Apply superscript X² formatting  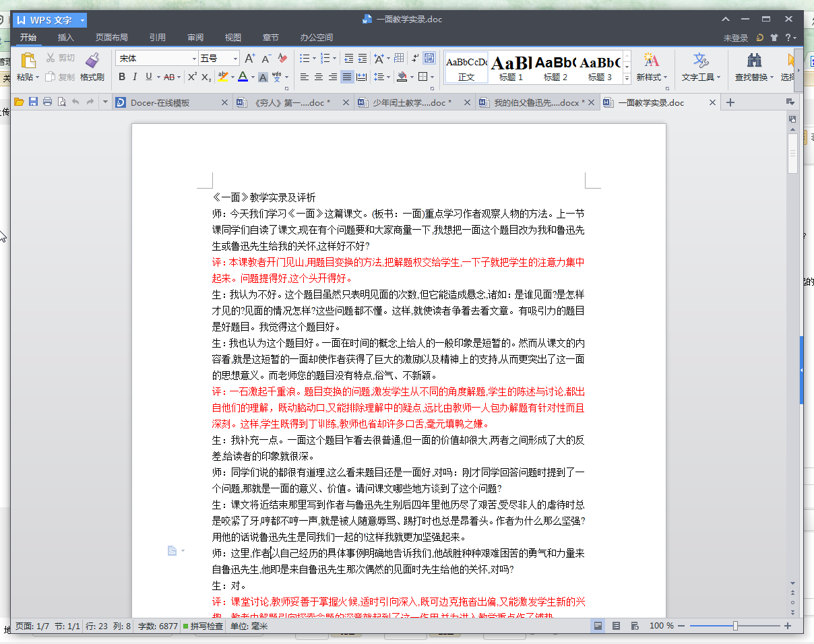click(192, 77)
